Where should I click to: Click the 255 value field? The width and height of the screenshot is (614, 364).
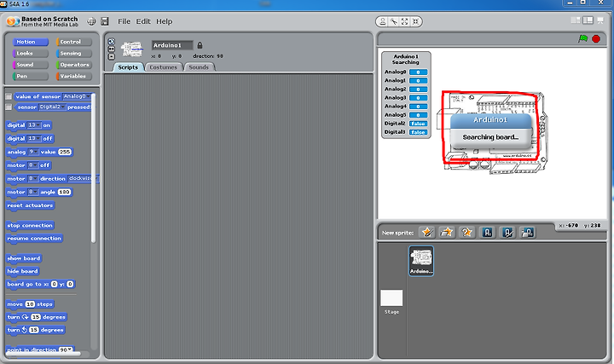[65, 152]
